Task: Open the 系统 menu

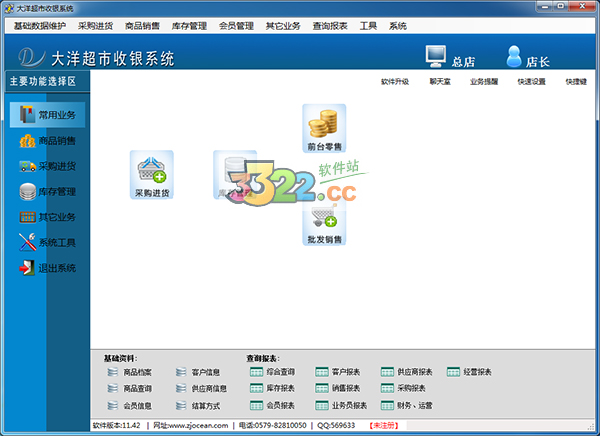Action: (x=398, y=26)
